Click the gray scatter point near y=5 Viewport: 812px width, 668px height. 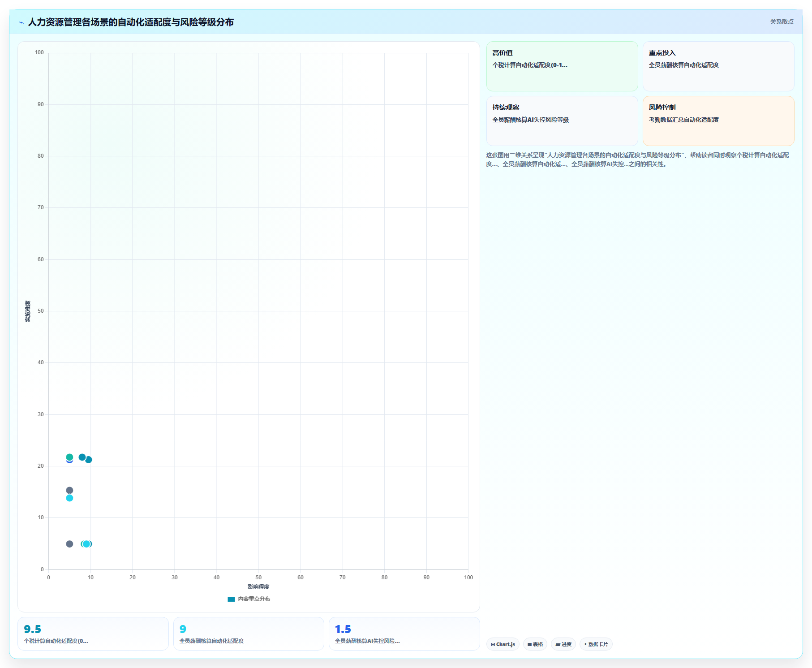click(x=69, y=544)
